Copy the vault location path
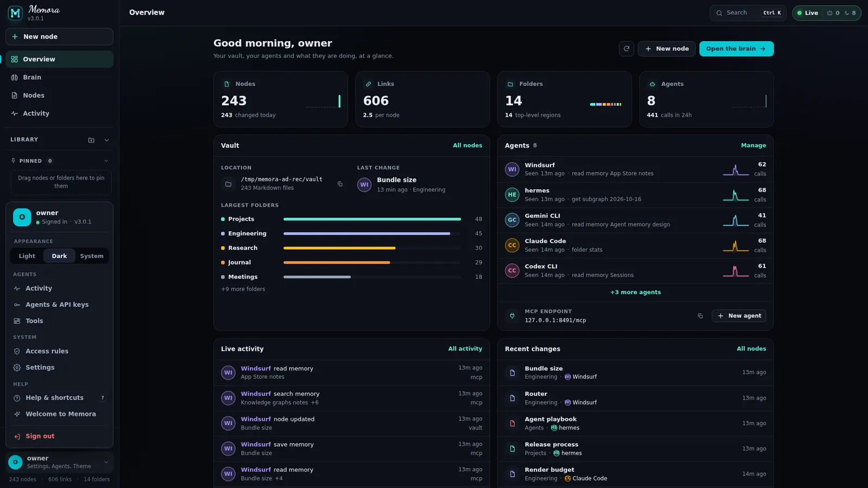The image size is (868, 488). tap(340, 184)
